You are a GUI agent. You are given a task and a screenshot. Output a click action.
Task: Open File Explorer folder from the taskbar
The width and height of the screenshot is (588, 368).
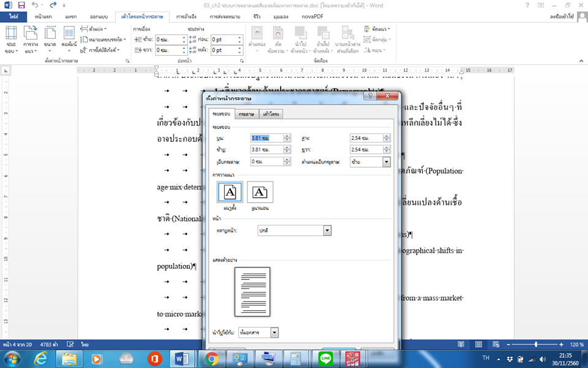(x=69, y=359)
